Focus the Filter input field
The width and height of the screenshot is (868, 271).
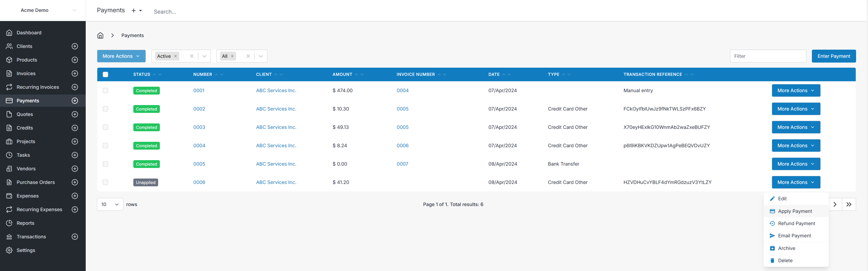coord(768,56)
